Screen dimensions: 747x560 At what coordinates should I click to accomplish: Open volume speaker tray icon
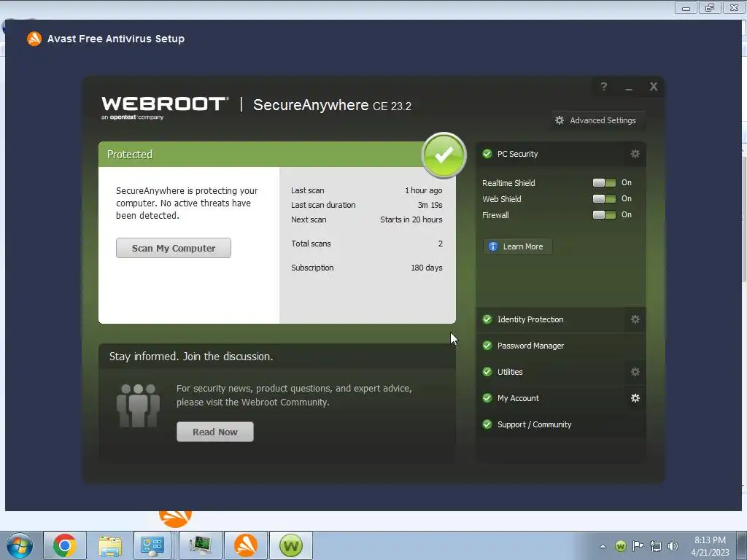[673, 546]
